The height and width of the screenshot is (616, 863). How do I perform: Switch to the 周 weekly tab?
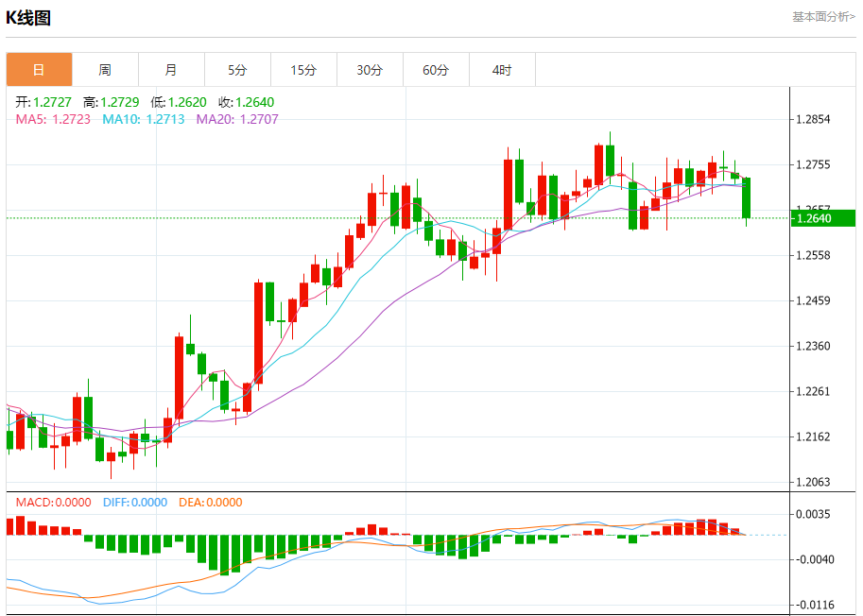point(105,70)
